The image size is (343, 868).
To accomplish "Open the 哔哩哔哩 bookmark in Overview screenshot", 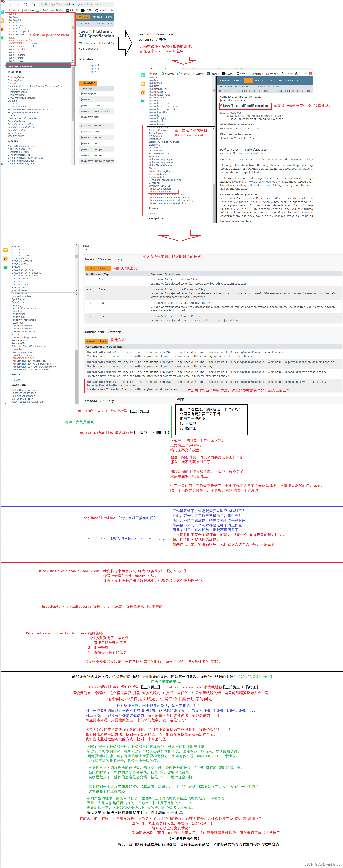I will pos(42,10).
